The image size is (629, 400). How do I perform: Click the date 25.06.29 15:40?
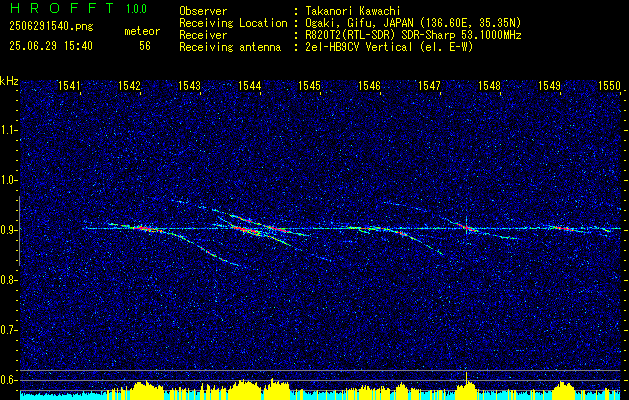[51, 46]
